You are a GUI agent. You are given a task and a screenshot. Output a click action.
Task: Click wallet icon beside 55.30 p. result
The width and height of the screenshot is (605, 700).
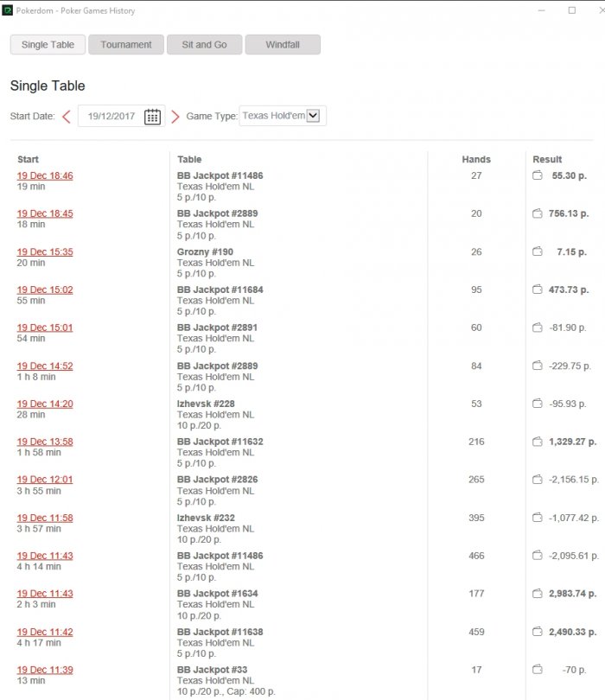537,175
